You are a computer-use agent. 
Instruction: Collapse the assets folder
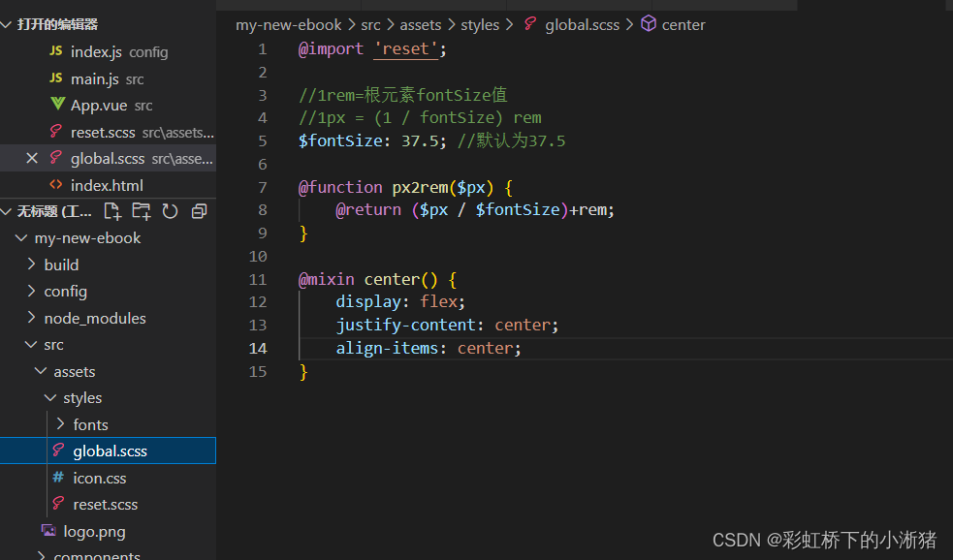(41, 371)
